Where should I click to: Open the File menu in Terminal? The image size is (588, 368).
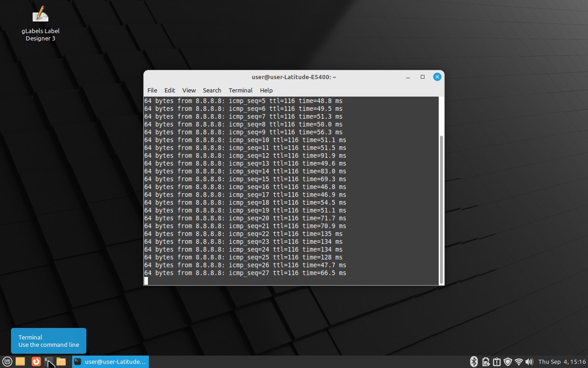[x=152, y=90]
